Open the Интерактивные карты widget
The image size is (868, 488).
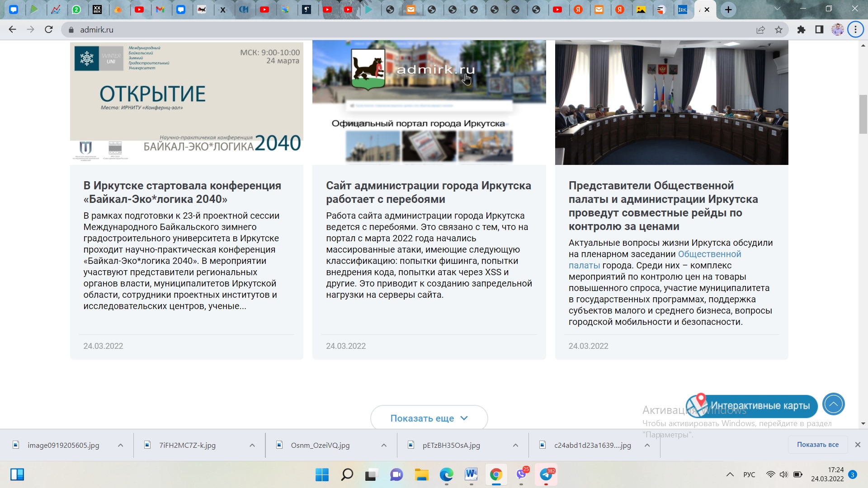point(752,405)
